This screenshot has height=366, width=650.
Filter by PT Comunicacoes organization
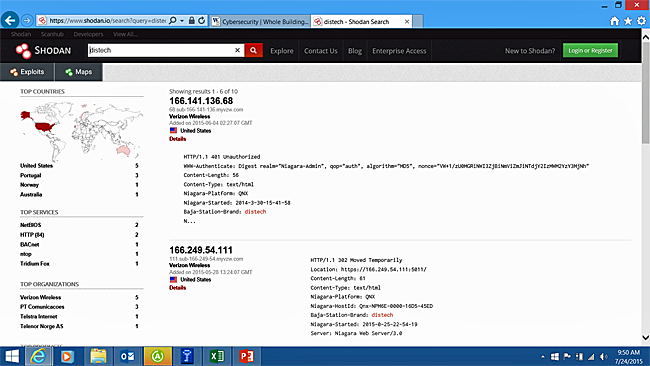[x=42, y=307]
